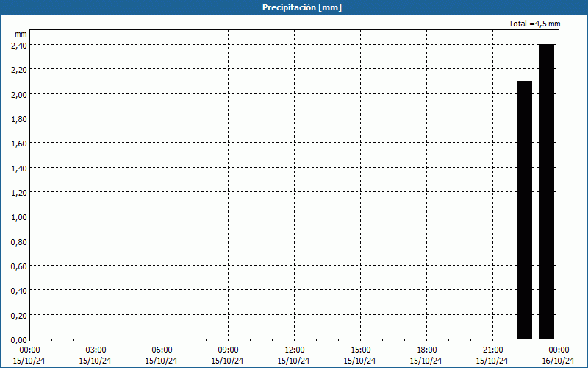The image size is (588, 368).
Task: Click the 0,20 y-axis value
Action: click(19, 316)
